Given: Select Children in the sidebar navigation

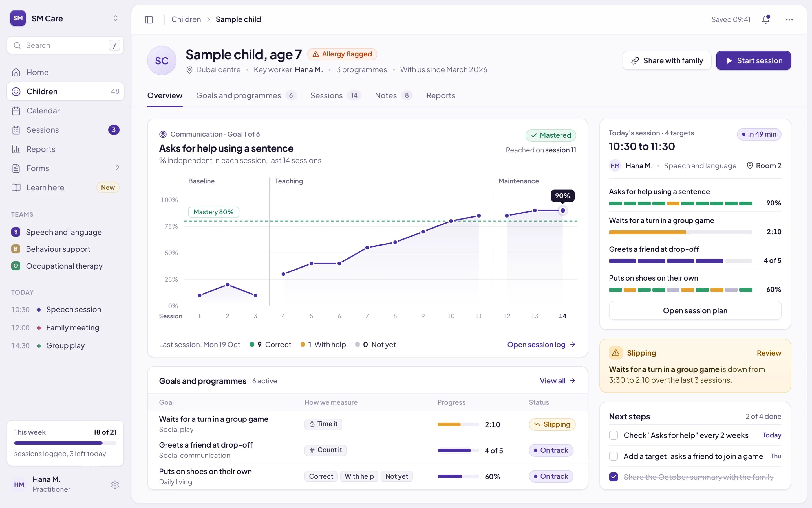Looking at the screenshot, I should coord(65,91).
